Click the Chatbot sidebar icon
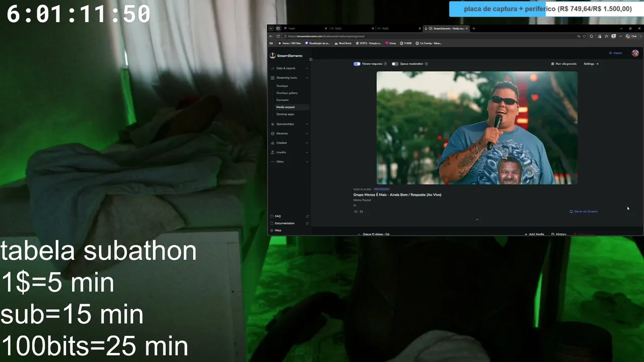Image resolution: width=644 pixels, height=362 pixels. point(273,143)
